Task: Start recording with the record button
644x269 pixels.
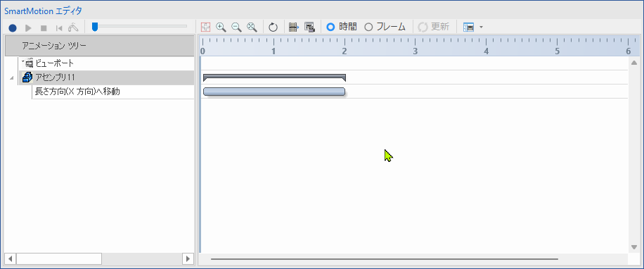Action: pos(13,28)
